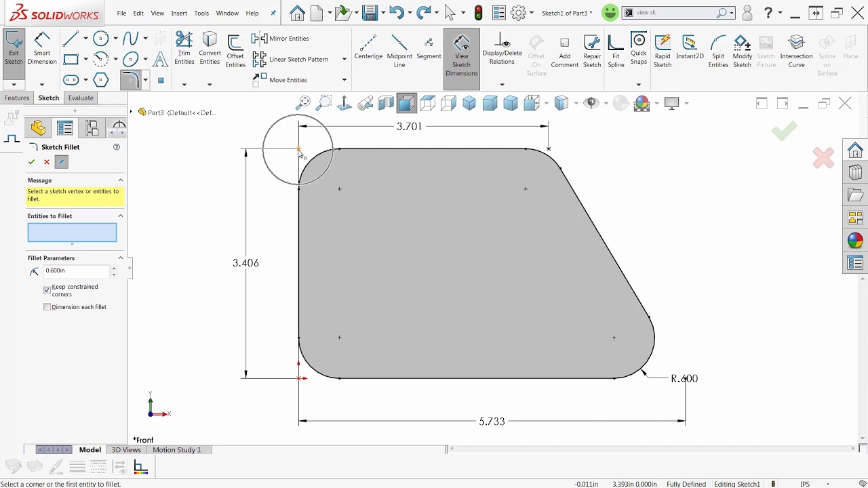The image size is (868, 488).
Task: Confirm sketch with green checkmark in corner
Action: click(784, 131)
